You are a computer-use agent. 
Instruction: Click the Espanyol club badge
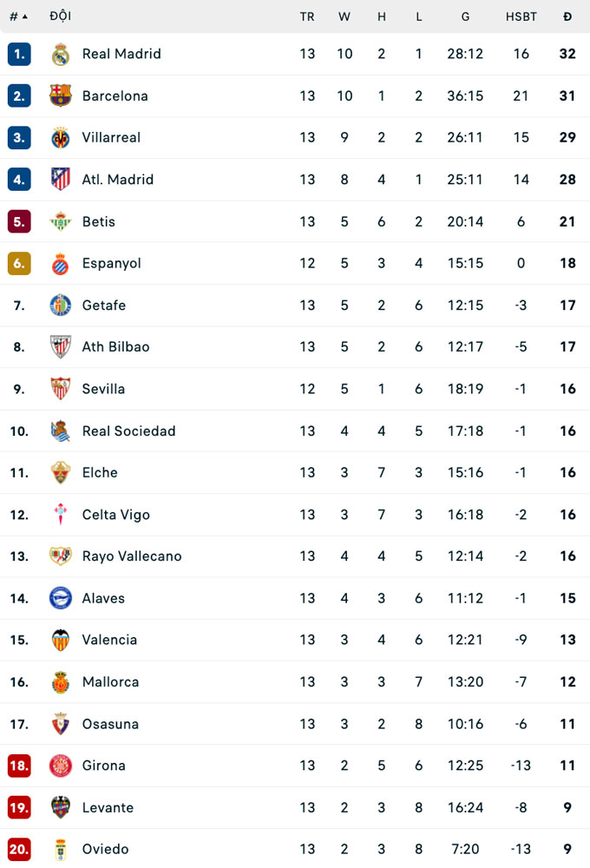(x=60, y=263)
